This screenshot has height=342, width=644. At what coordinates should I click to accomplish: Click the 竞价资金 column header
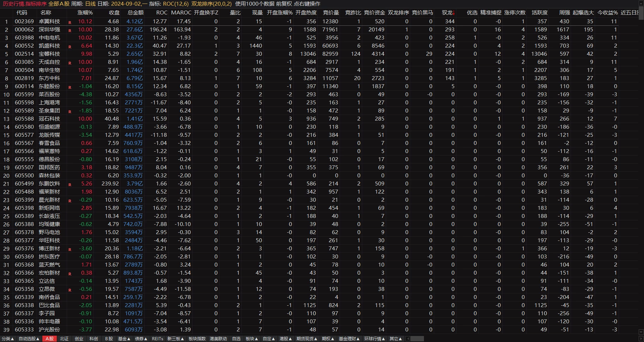coord(374,13)
